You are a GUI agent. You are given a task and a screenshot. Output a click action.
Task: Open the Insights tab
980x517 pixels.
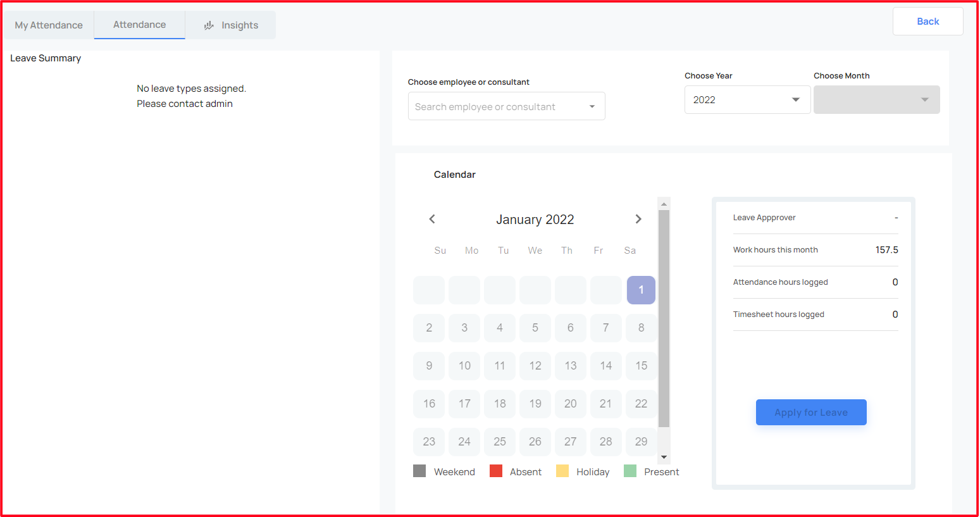pos(230,25)
